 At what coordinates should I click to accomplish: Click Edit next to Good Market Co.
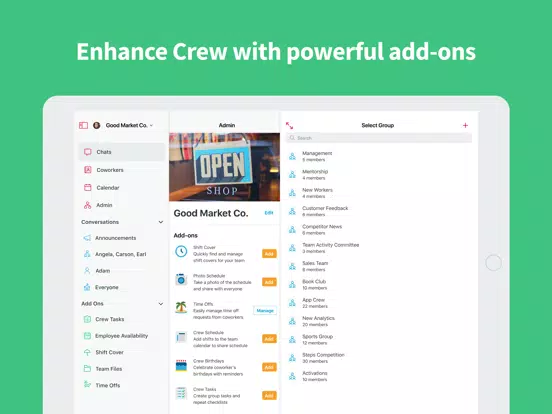(269, 213)
